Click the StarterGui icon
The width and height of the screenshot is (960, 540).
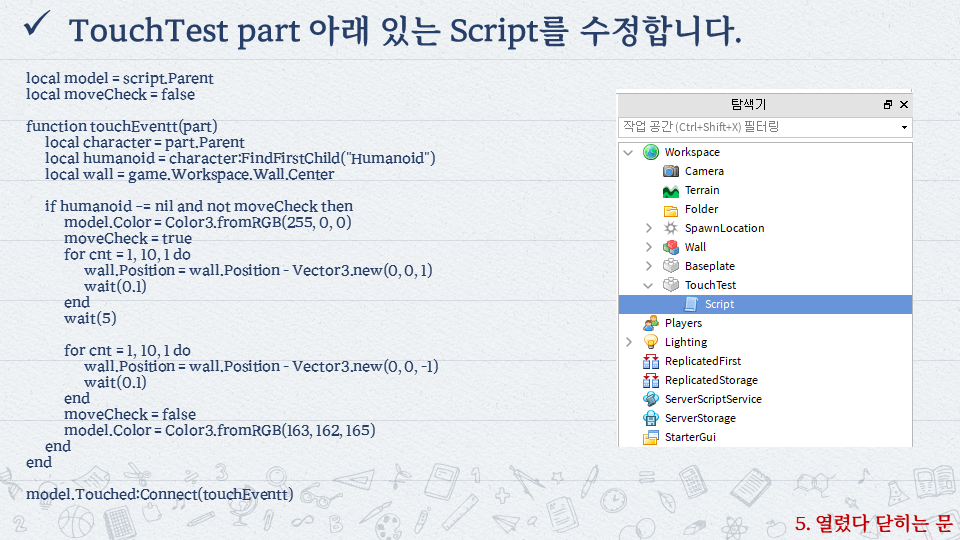click(651, 437)
